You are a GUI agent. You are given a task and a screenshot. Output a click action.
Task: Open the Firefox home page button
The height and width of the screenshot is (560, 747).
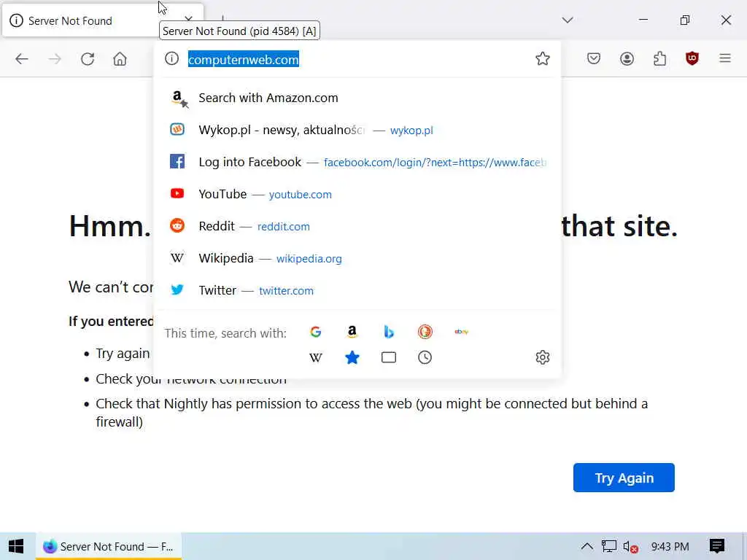tap(120, 59)
